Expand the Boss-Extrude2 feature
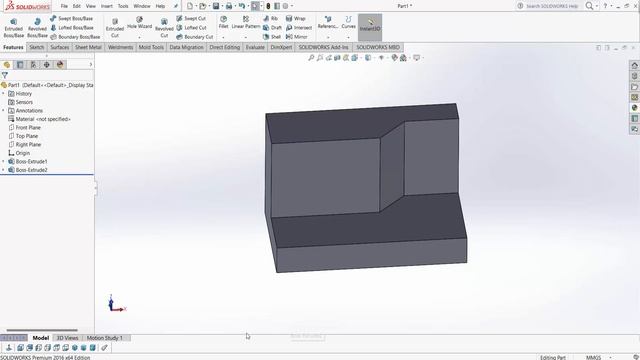The height and width of the screenshot is (360, 640). coord(3,170)
